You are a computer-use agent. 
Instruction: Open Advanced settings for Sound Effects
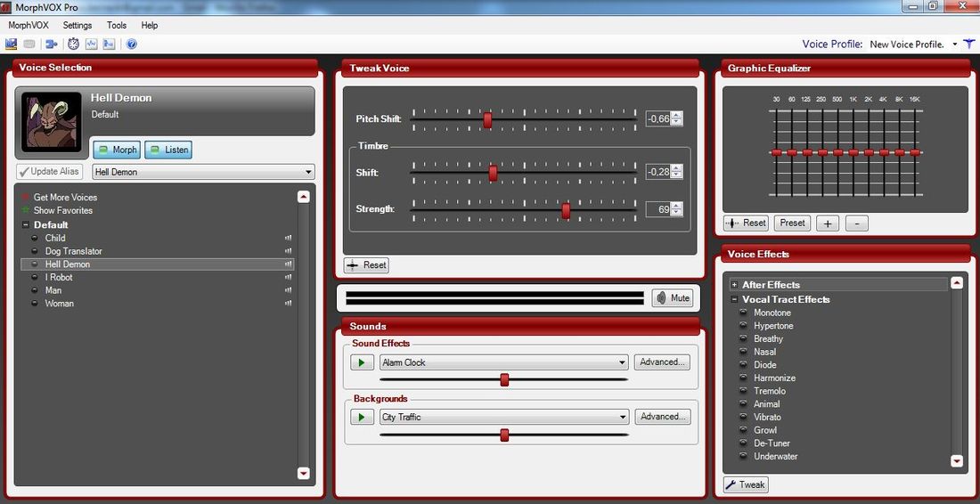click(x=663, y=362)
